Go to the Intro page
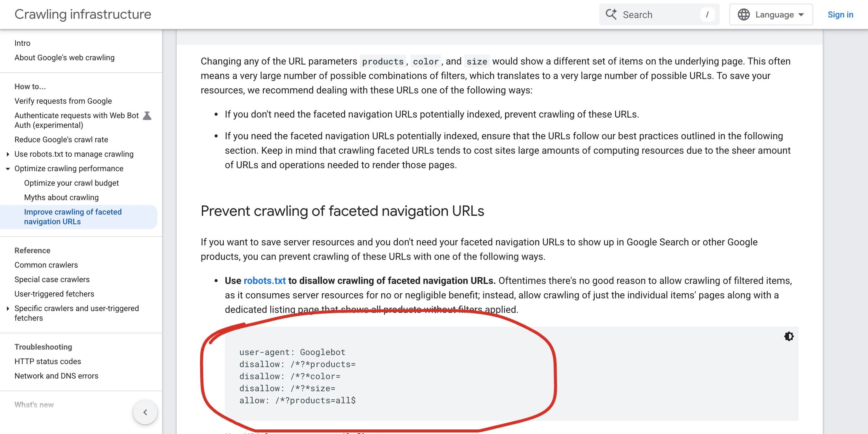Viewport: 868px width, 434px height. pos(22,43)
